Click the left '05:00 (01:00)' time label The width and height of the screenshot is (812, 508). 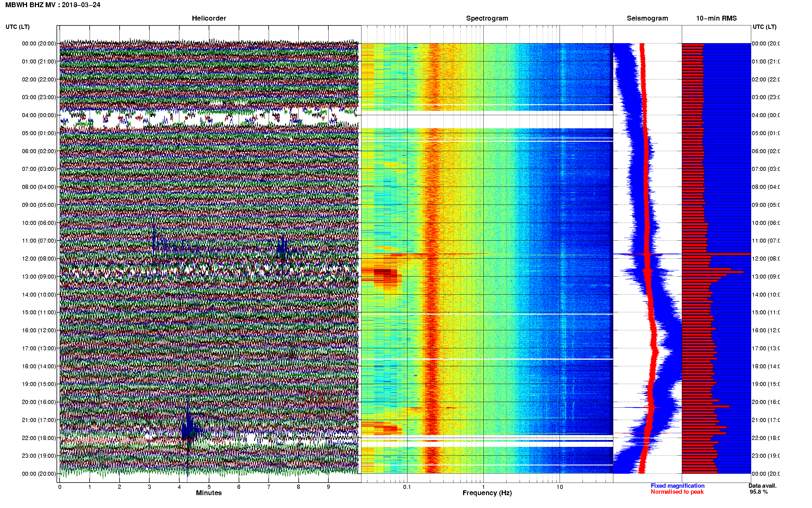click(x=39, y=133)
